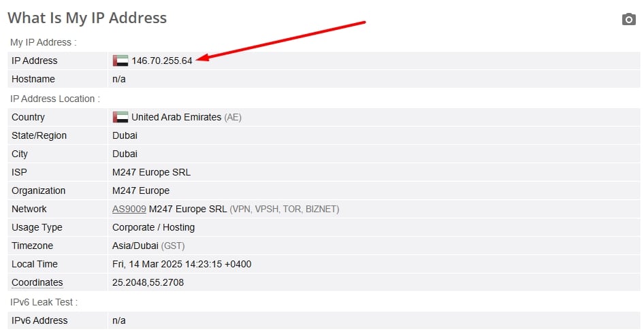Click the (AE) country code

[233, 118]
